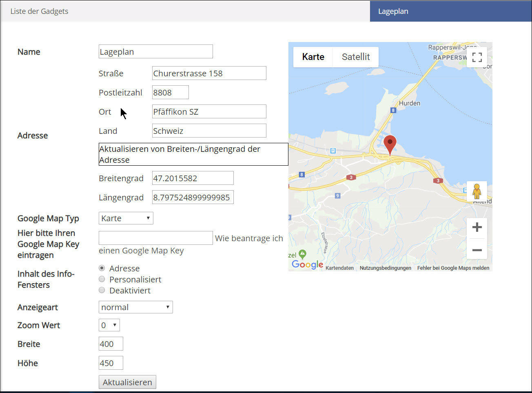The width and height of the screenshot is (532, 393).
Task: Open the Kartendaten link on map
Action: [339, 268]
